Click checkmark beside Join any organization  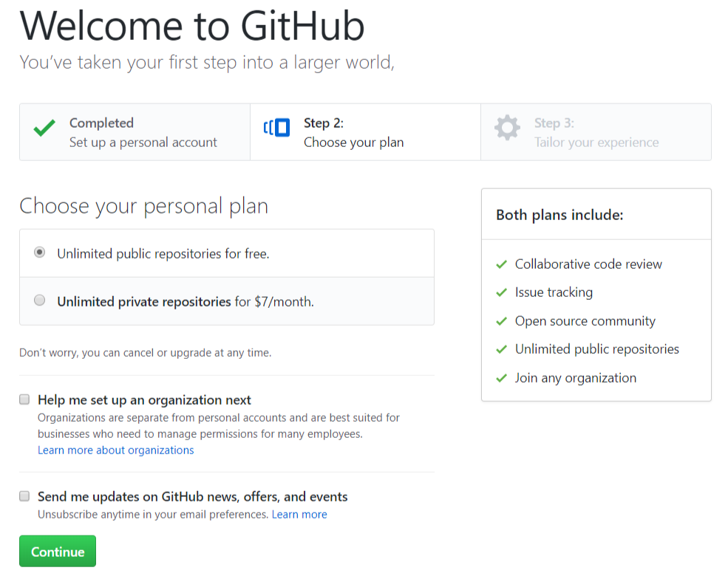point(501,378)
